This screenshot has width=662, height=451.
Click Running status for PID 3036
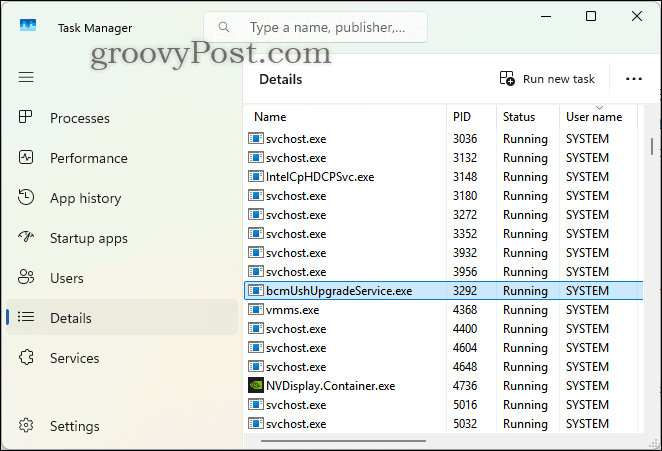click(x=525, y=139)
